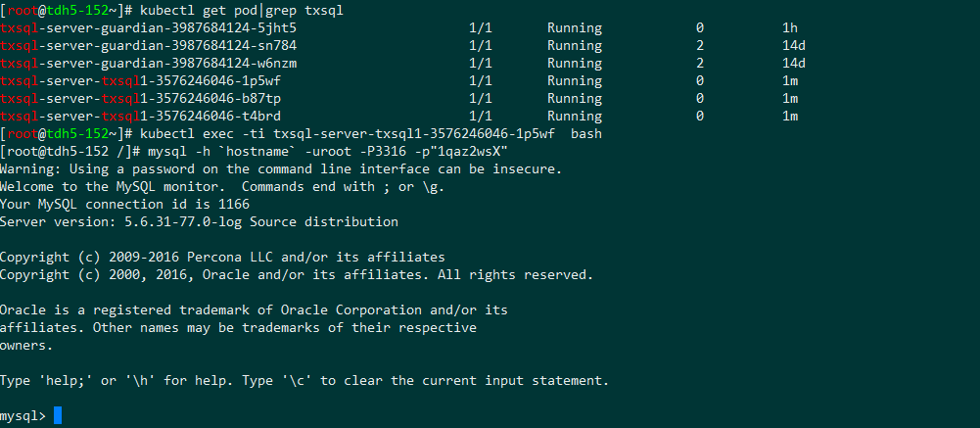Click the blue cursor at the mysql prompt
This screenshot has height=428, width=980.
click(x=58, y=416)
